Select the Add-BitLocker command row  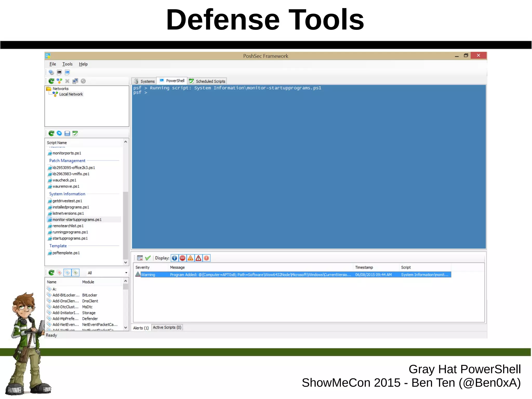click(x=84, y=295)
